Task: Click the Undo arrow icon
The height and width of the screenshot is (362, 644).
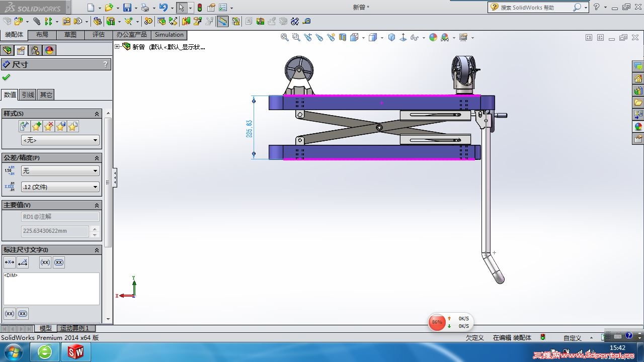Action: 163,8
